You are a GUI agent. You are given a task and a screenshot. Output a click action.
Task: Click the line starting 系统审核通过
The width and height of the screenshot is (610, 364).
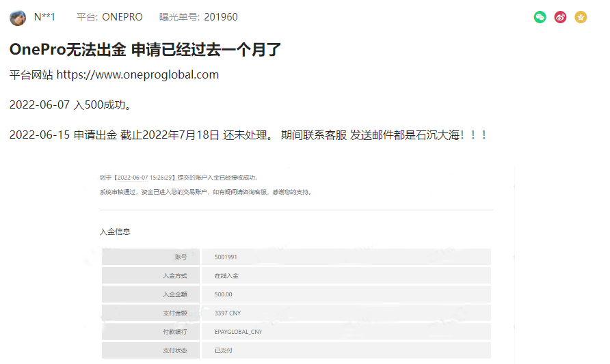click(x=207, y=192)
